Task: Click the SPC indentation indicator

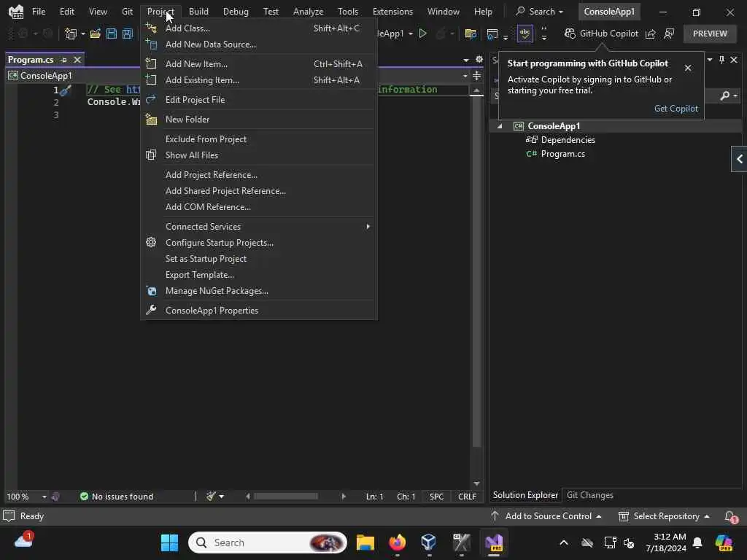Action: tap(436, 497)
